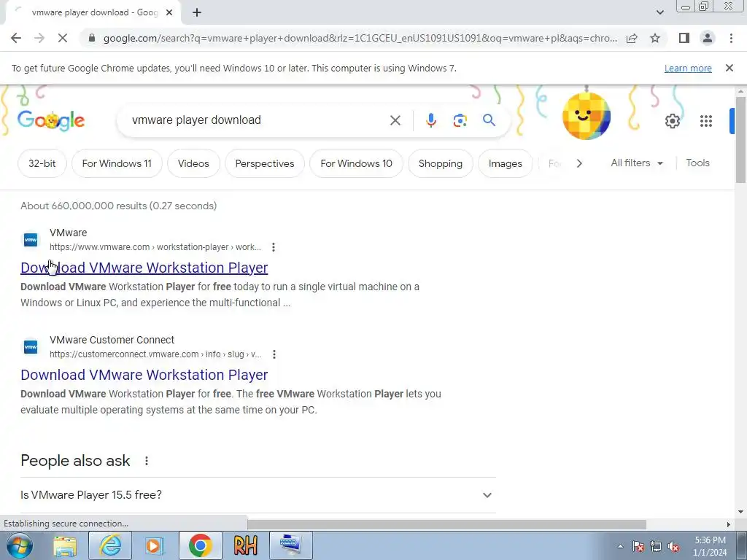Viewport: 747px width, 560px height.
Task: Click the VMware favicon of the first result
Action: (31, 239)
